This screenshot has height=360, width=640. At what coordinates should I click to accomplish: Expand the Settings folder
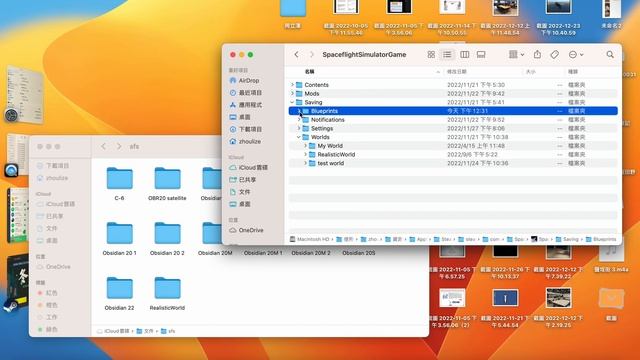pos(299,129)
